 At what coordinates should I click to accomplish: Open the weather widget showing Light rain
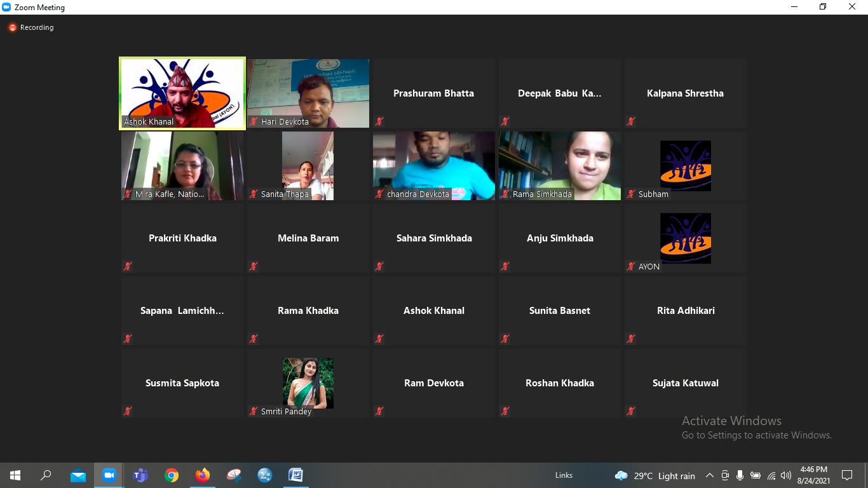(x=654, y=475)
